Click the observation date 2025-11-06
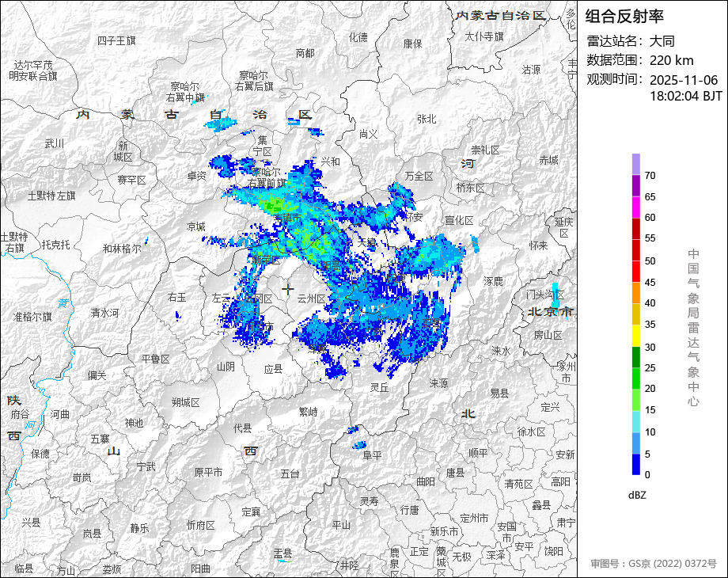 pos(684,80)
